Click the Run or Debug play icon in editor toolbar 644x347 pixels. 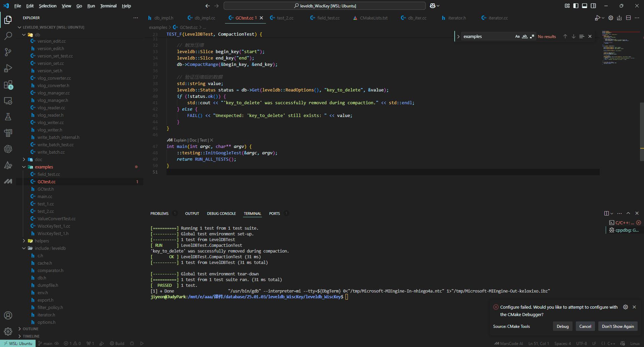point(597,18)
